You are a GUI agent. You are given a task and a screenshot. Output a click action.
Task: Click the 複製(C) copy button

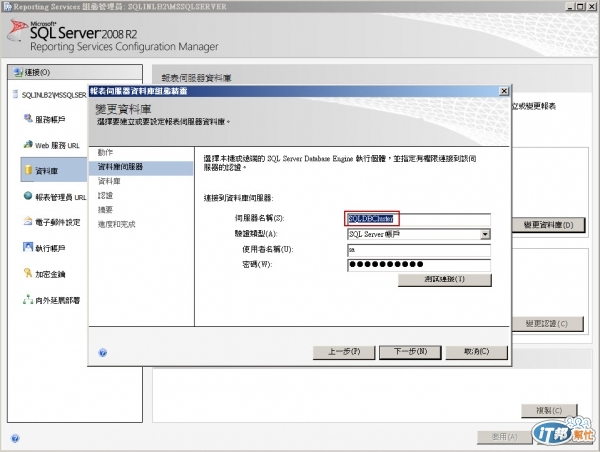(549, 411)
